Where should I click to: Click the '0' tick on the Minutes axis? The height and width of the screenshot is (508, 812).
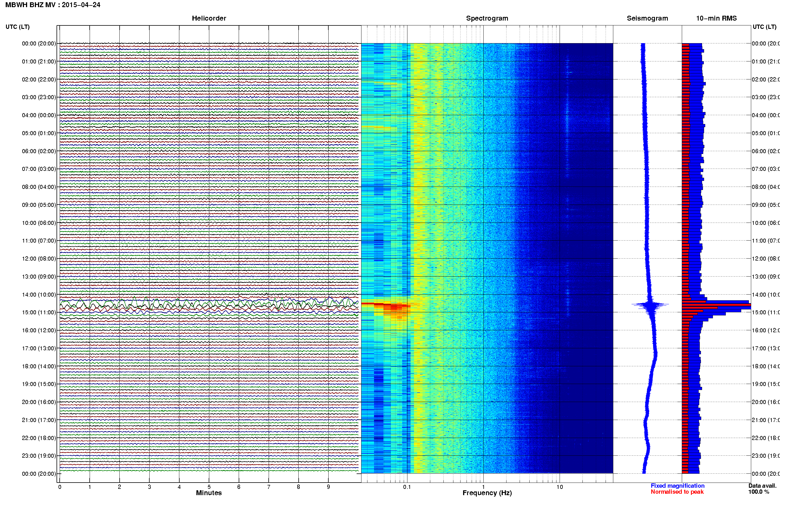point(60,487)
